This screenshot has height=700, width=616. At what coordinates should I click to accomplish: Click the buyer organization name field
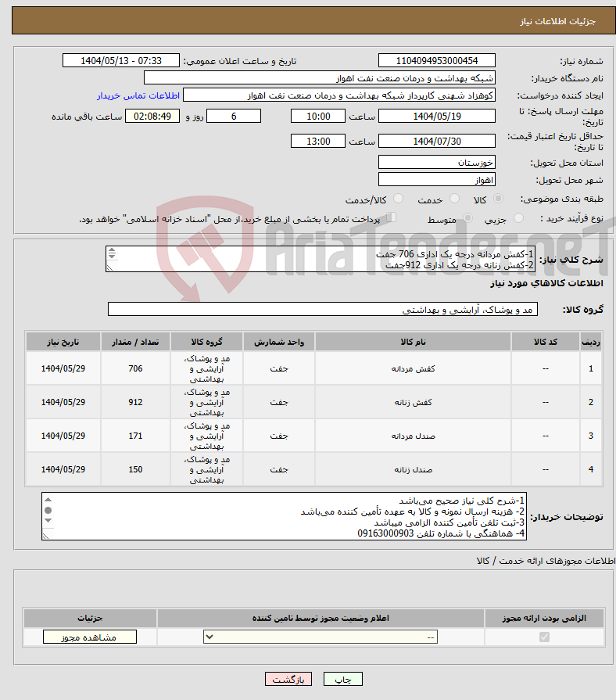[320, 78]
